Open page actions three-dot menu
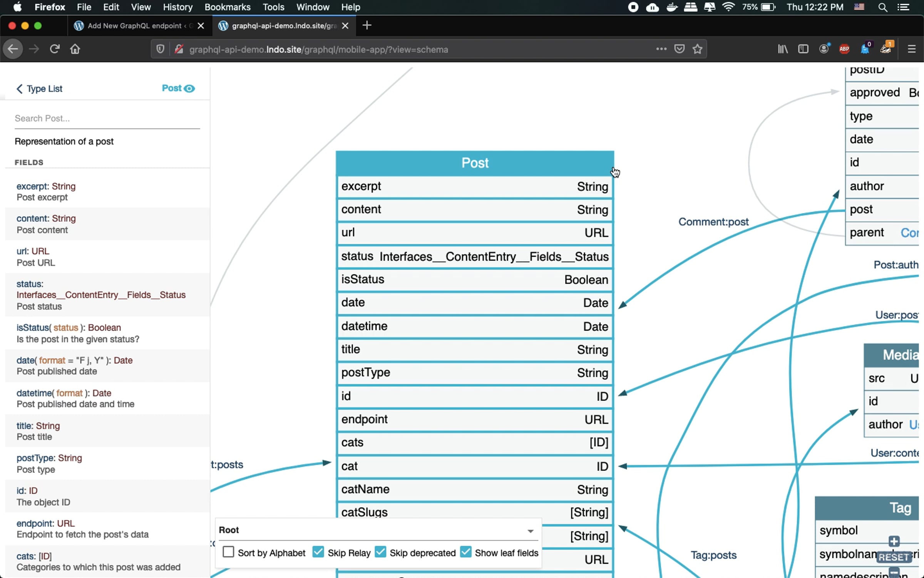This screenshot has width=924, height=578. pyautogui.click(x=661, y=49)
